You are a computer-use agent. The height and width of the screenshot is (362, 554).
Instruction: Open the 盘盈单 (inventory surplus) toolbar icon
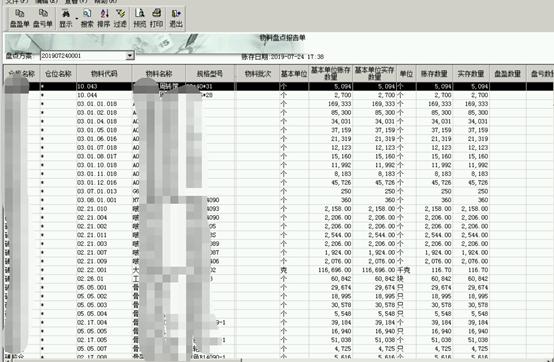[x=19, y=18]
